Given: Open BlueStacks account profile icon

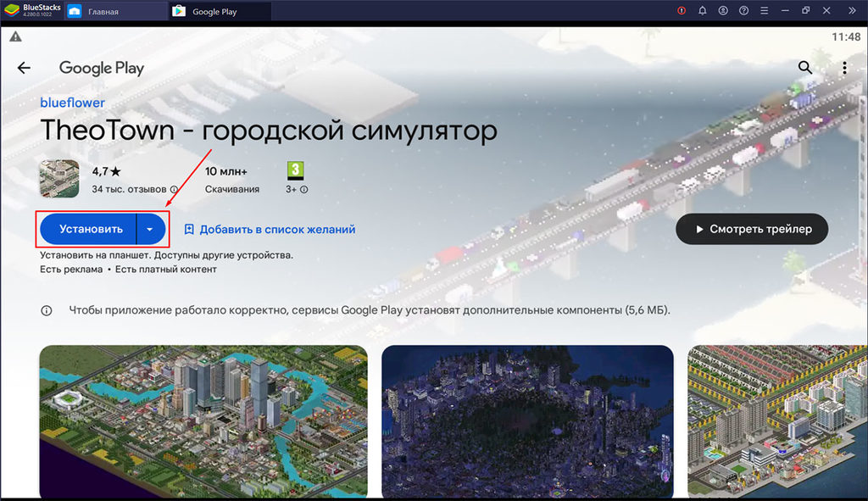Looking at the screenshot, I should [x=723, y=10].
